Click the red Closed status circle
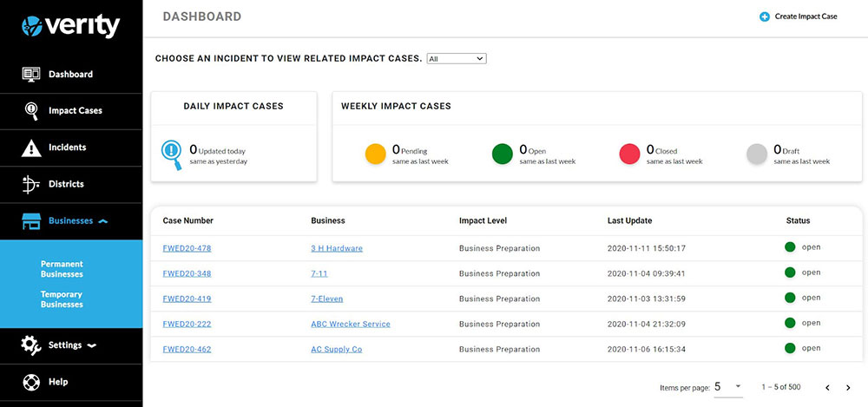 (629, 154)
